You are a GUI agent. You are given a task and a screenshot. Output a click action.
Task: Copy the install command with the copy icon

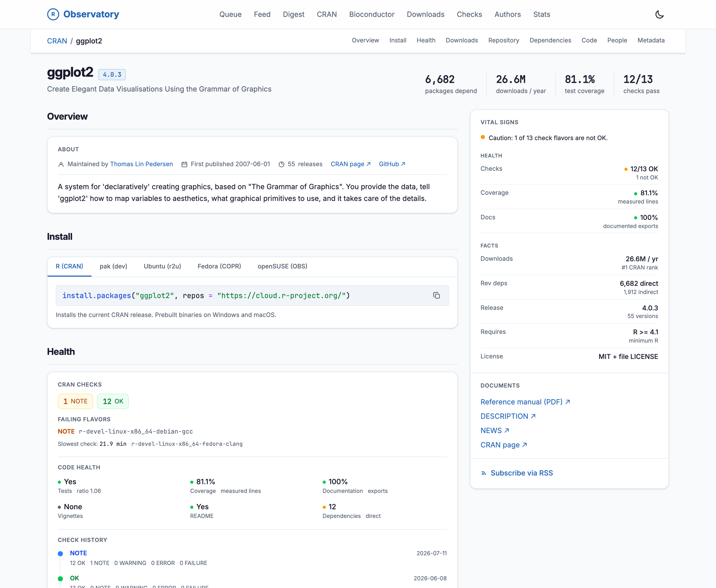pyautogui.click(x=436, y=295)
